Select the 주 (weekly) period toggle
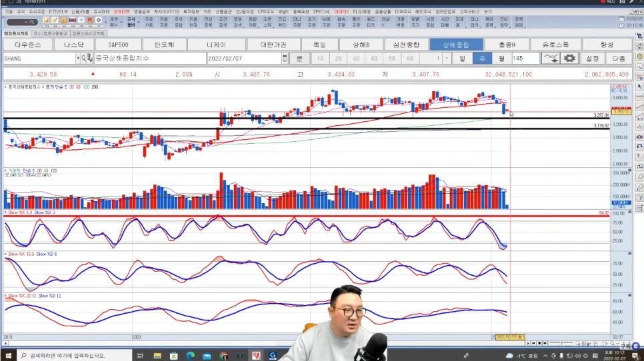Screen dimensions: 644x361 pyautogui.click(x=482, y=59)
